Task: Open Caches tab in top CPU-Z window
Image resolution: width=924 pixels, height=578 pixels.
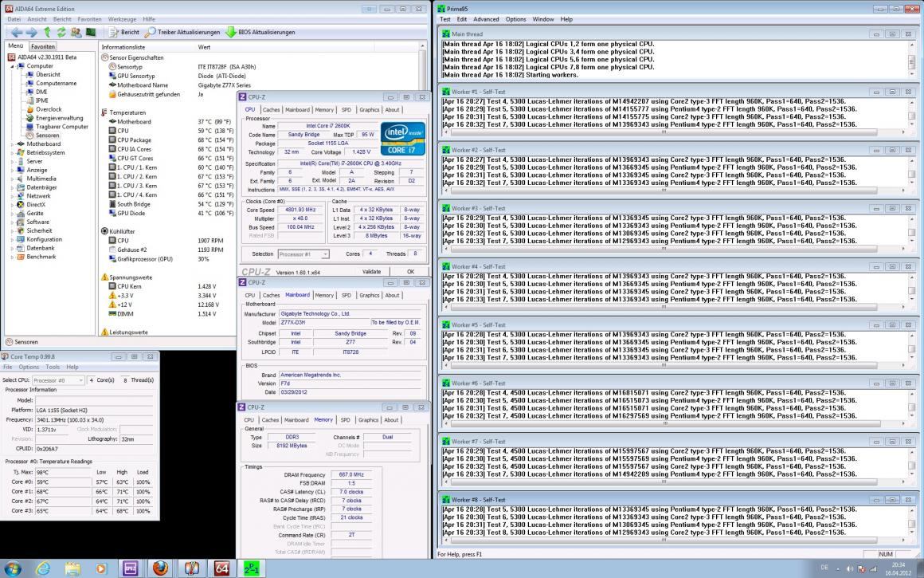Action: 271,110
